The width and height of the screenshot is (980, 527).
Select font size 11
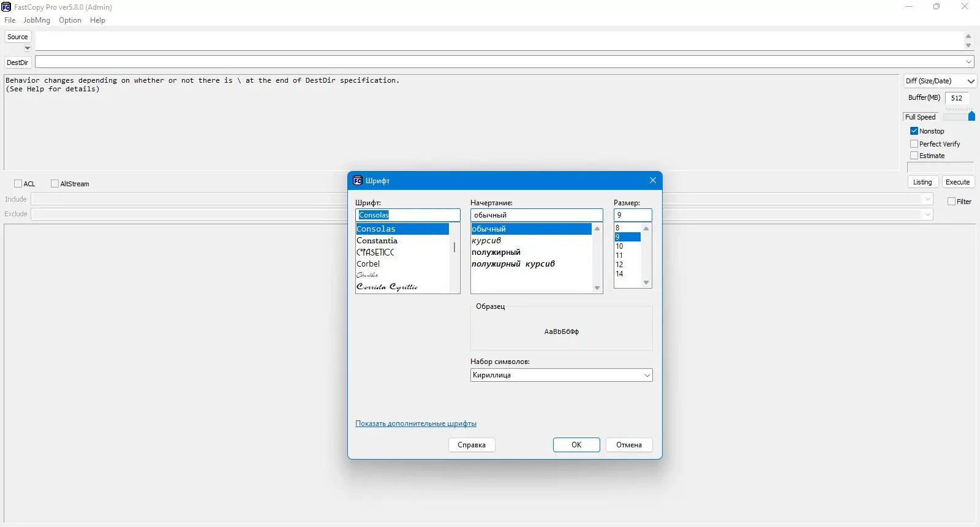(x=627, y=256)
